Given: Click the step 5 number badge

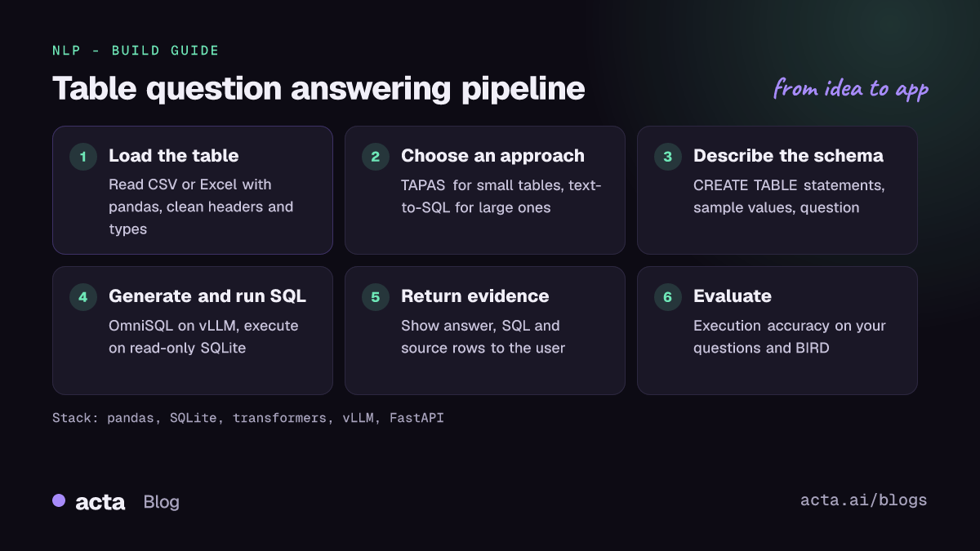Looking at the screenshot, I should pyautogui.click(x=375, y=297).
